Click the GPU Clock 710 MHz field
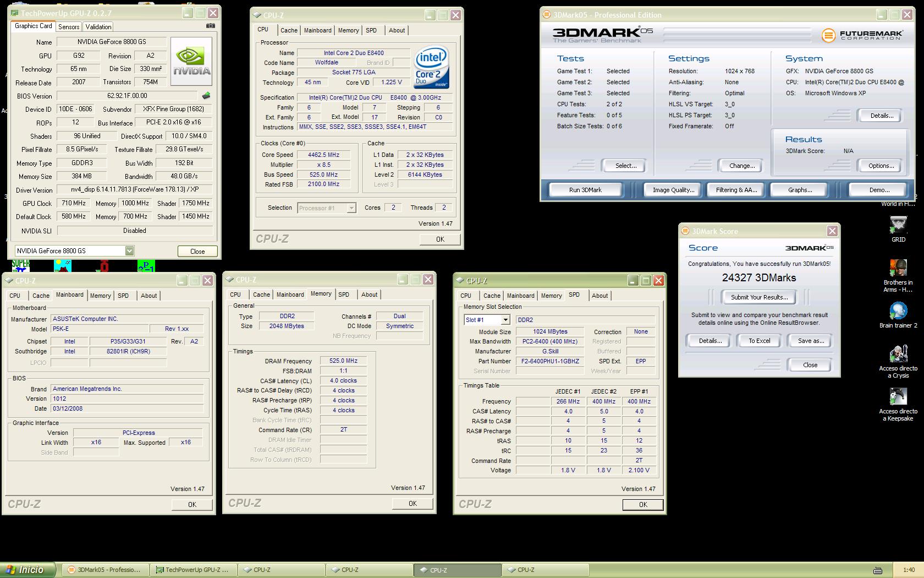924x578 pixels. click(x=73, y=203)
